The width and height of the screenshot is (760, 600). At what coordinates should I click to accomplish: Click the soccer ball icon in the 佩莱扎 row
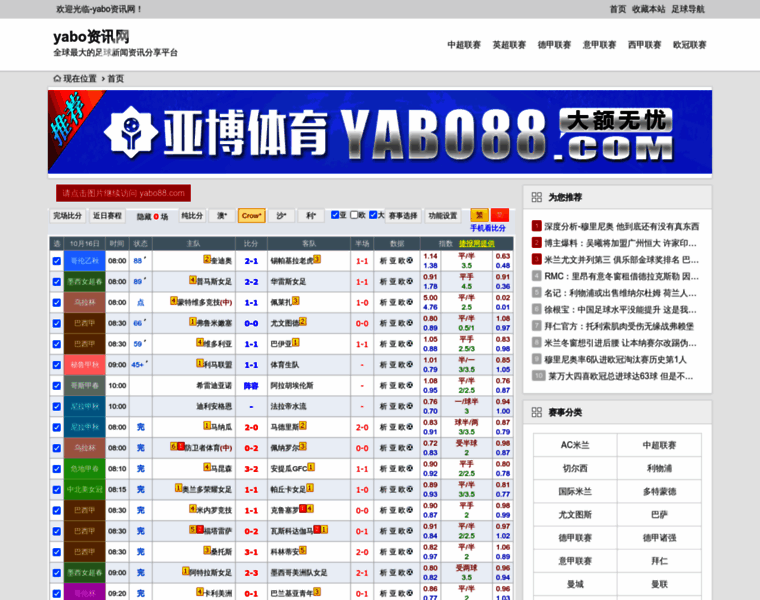[410, 302]
